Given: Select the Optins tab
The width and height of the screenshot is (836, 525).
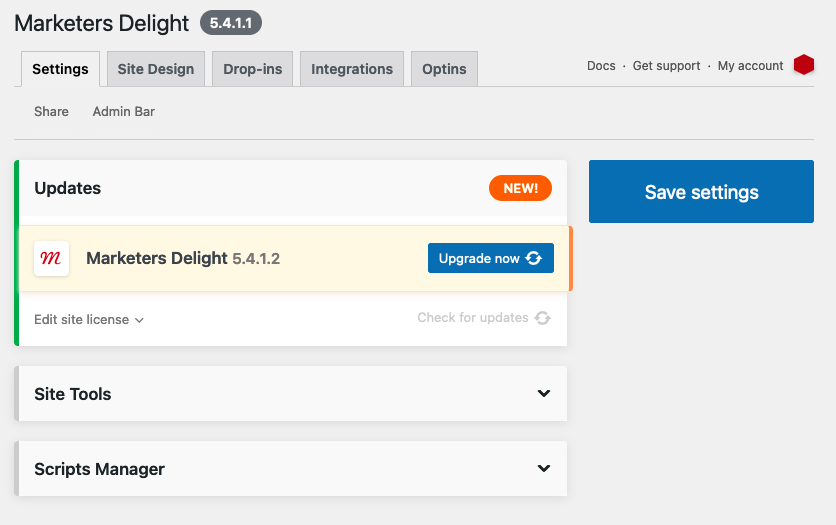Looking at the screenshot, I should [x=444, y=69].
